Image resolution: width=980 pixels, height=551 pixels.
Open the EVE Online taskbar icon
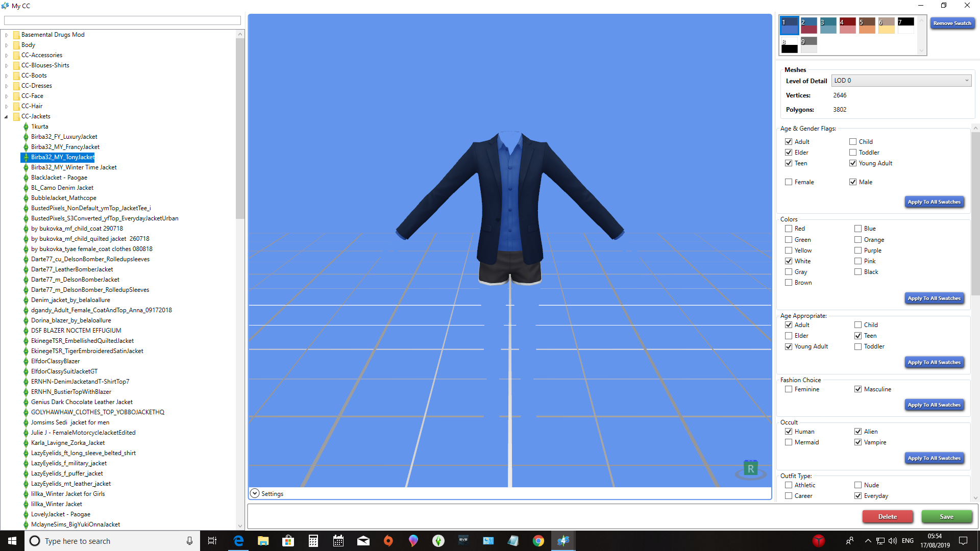pos(463,541)
